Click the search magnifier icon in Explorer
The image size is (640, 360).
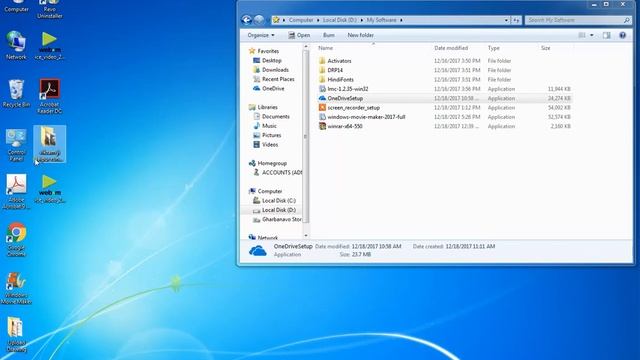point(627,20)
